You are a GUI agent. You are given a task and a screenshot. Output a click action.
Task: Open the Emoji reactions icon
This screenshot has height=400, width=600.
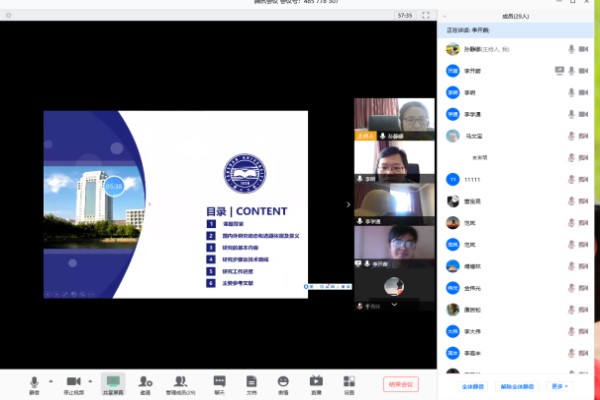point(283,384)
